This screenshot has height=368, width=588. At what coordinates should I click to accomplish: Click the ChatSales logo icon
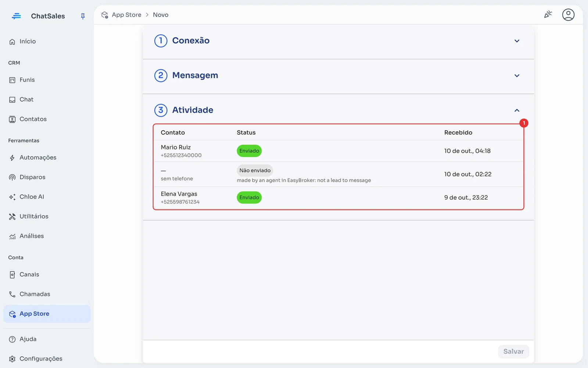click(16, 16)
